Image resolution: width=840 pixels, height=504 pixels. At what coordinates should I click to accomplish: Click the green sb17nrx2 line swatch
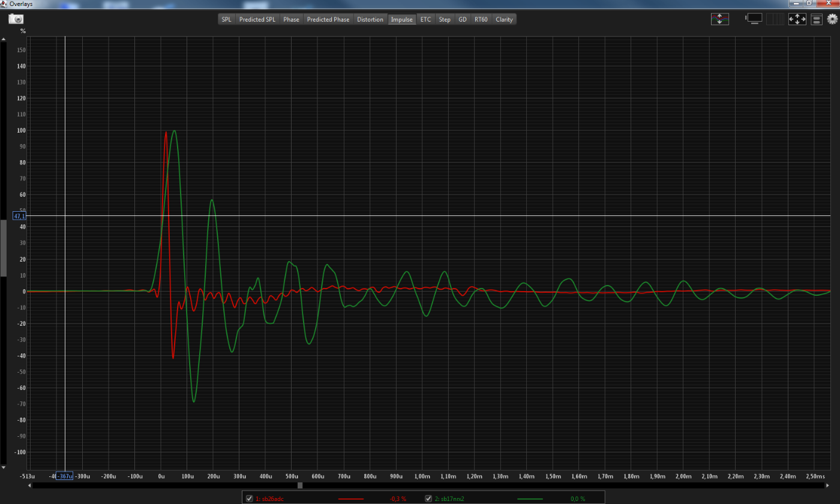click(x=529, y=499)
